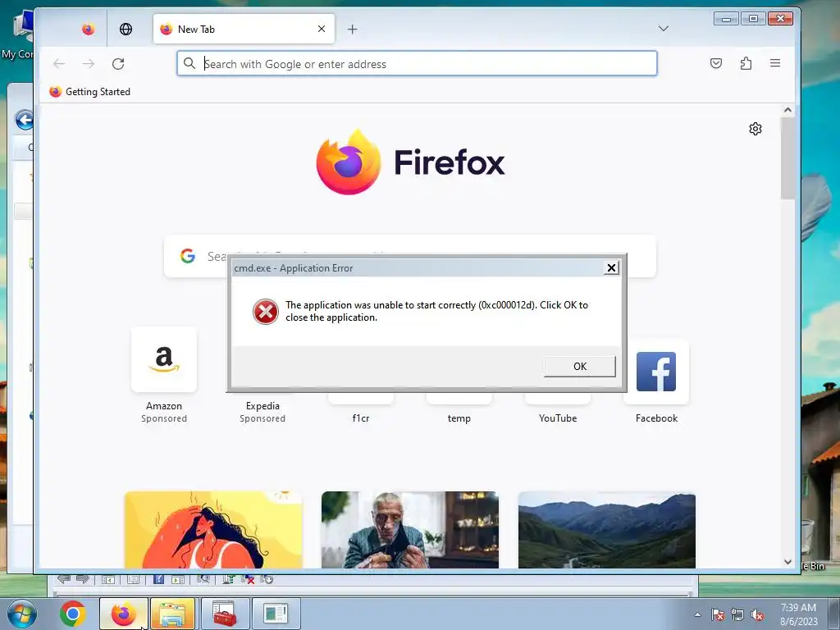Click the update driver icon in console toolbar
This screenshot has height=630, width=840.
(x=229, y=579)
